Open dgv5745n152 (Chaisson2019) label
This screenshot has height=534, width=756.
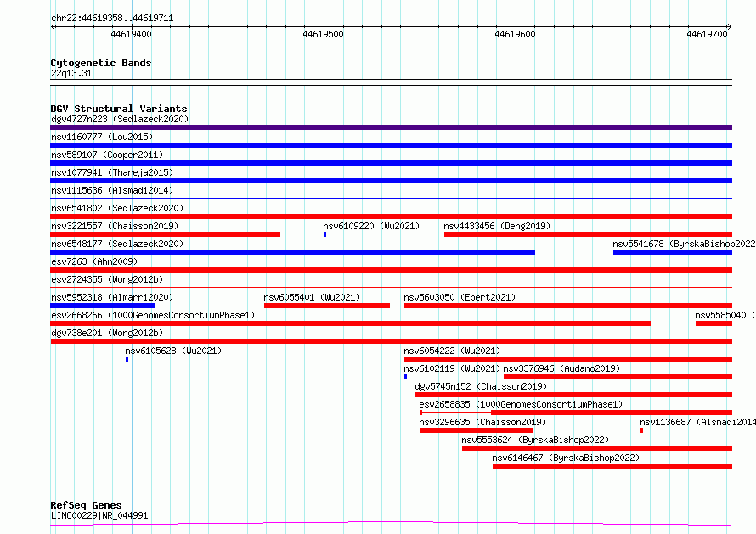point(481,386)
